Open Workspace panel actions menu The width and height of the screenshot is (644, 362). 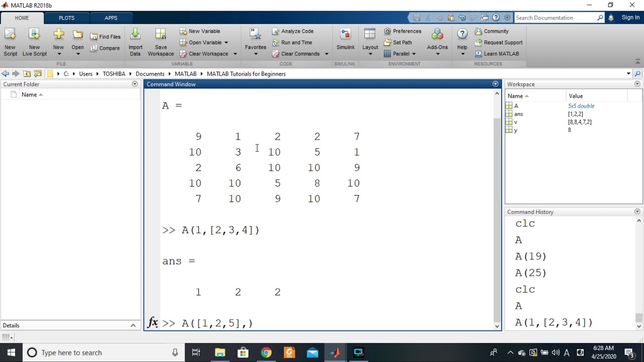pyautogui.click(x=637, y=84)
